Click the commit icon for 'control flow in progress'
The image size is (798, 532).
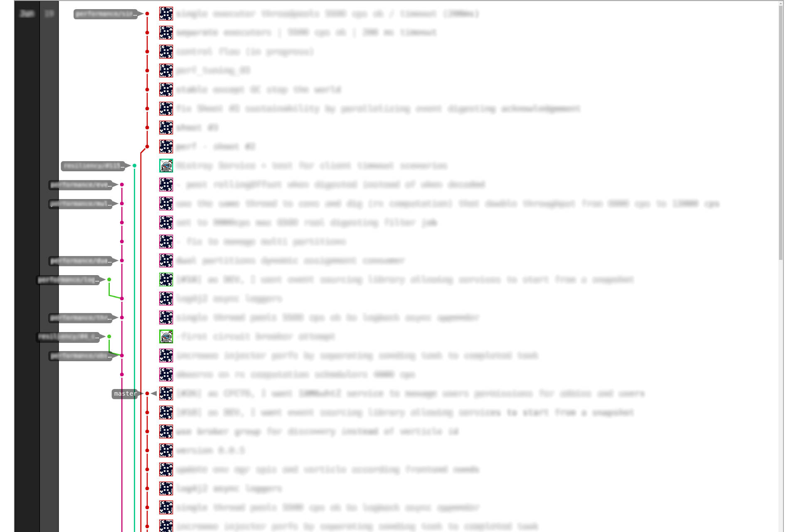tap(166, 51)
